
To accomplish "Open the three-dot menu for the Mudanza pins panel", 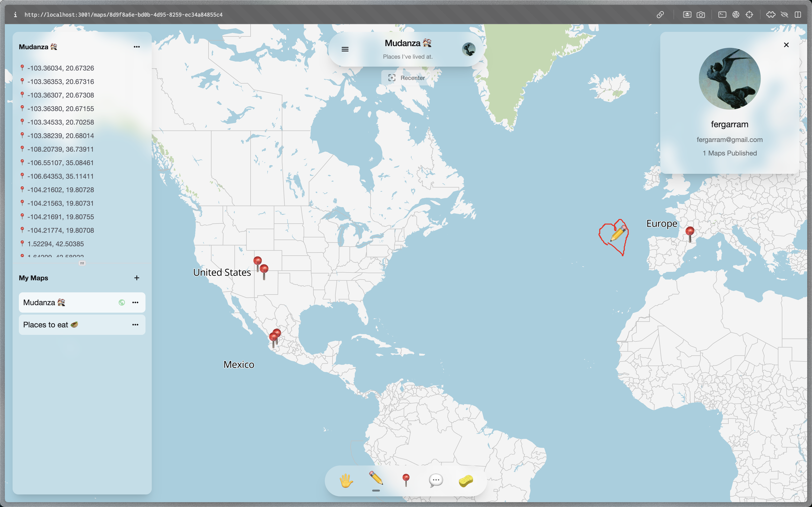I will point(137,47).
